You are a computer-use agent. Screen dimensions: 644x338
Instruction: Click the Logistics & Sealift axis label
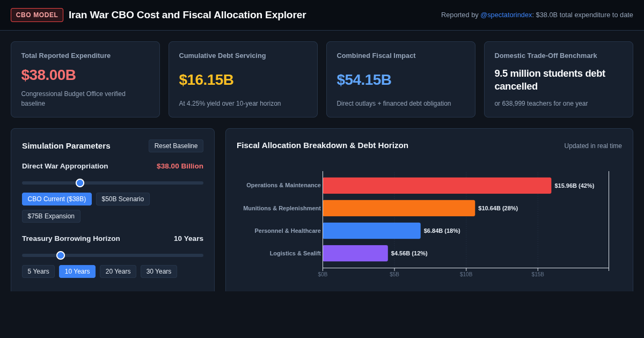coord(295,253)
